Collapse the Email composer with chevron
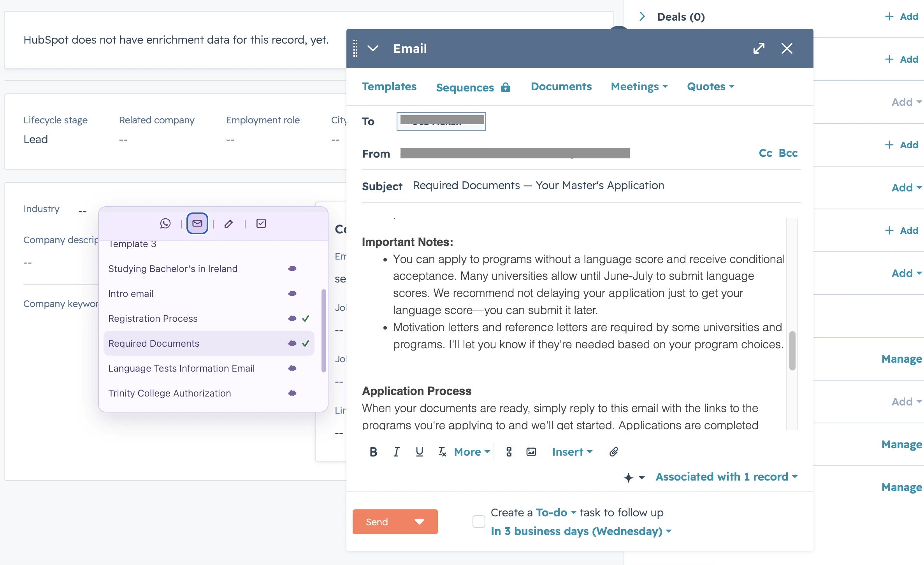The width and height of the screenshot is (924, 565). 373,48
